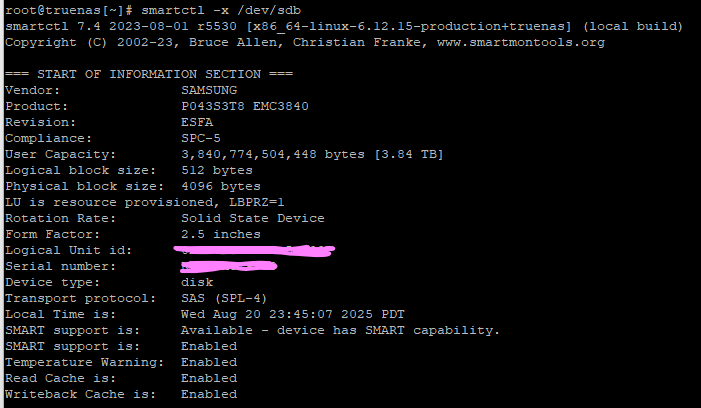701x408 pixels.
Task: Click the SAMSUNG vendor value
Action: point(209,90)
